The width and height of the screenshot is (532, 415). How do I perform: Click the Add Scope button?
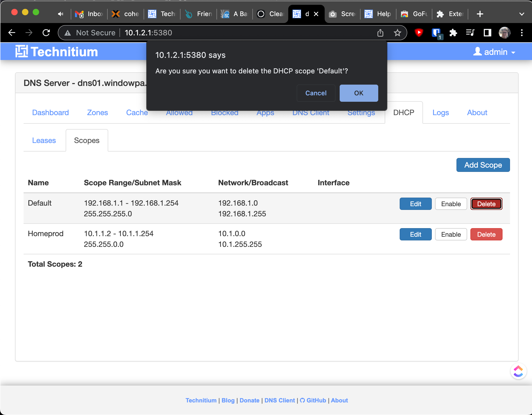coord(483,165)
